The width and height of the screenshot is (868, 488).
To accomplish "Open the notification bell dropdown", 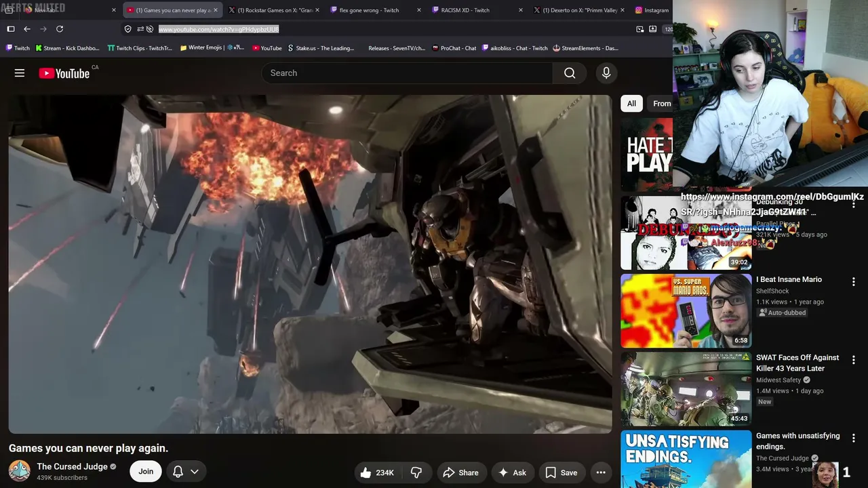I will point(185,471).
